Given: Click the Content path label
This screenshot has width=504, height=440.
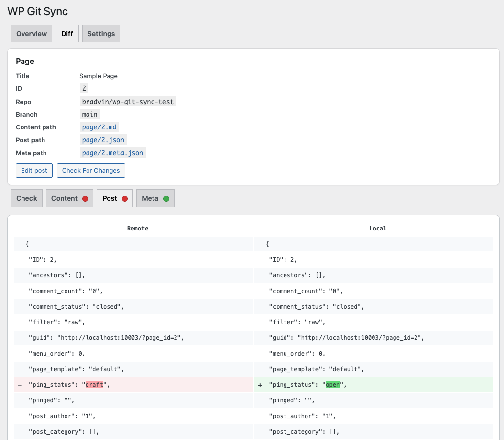Looking at the screenshot, I should pyautogui.click(x=36, y=127).
